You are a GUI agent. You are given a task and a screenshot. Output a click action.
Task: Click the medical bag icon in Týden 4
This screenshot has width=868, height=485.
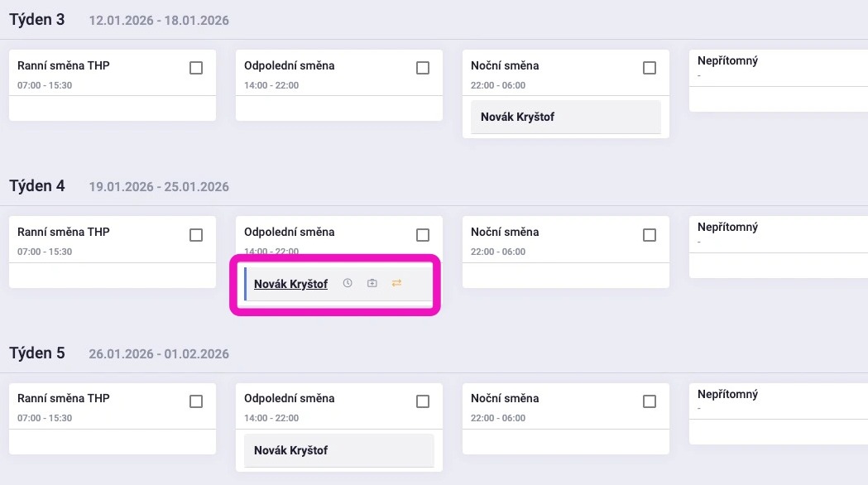coord(372,283)
